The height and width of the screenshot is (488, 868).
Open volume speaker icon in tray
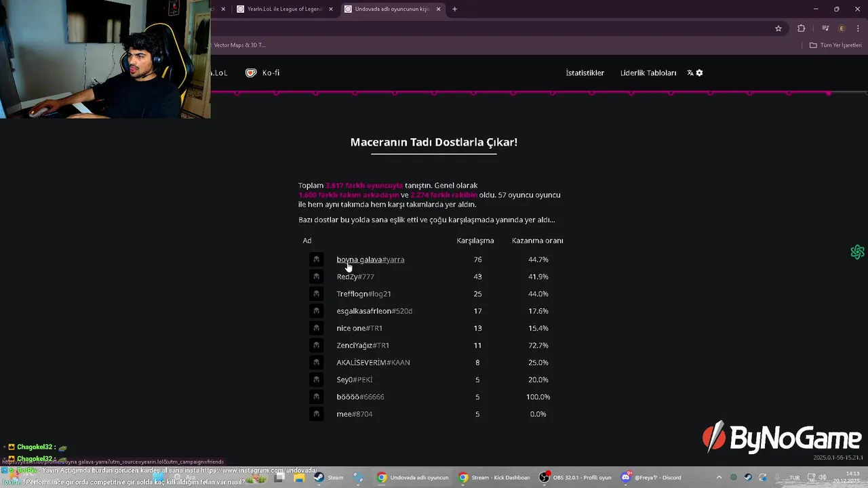click(x=822, y=477)
